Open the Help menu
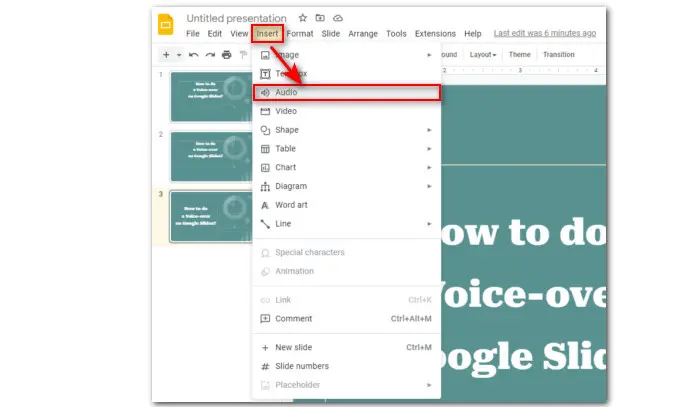This screenshot has height=407, width=700. tap(472, 33)
